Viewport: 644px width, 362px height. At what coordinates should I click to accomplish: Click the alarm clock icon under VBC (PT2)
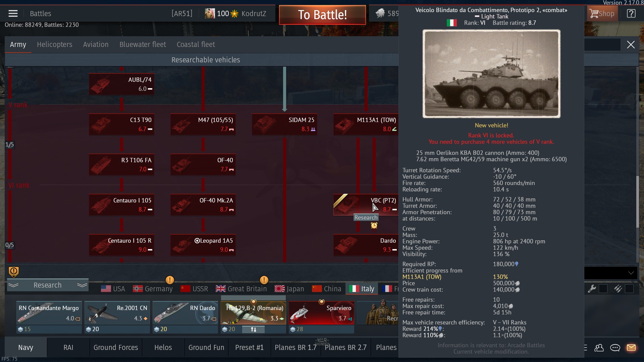[x=374, y=226]
